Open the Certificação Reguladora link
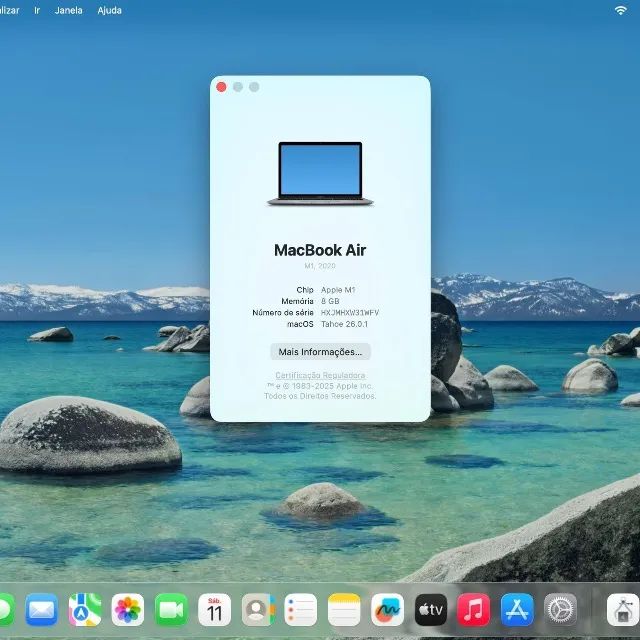Screen dimensions: 640x640 (320, 375)
